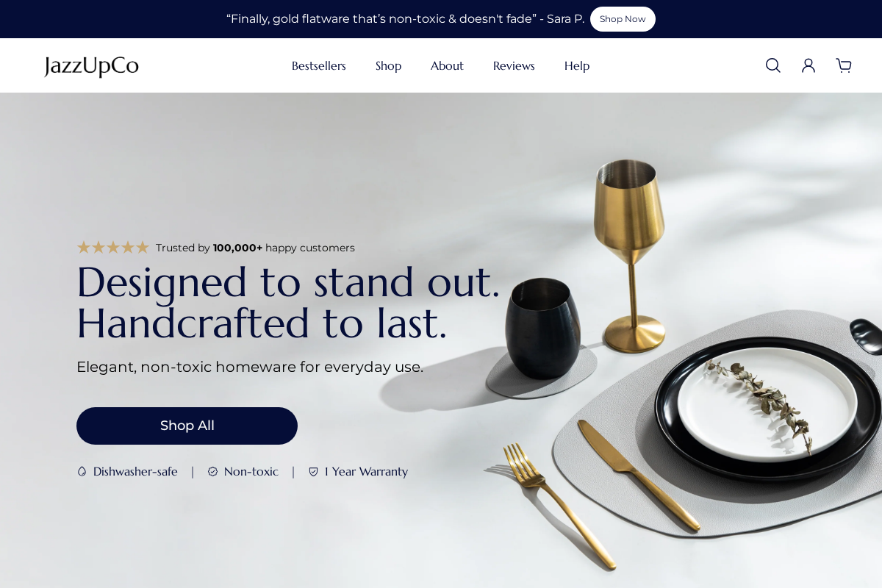Click the 1 Year Warranty shield icon

point(313,472)
